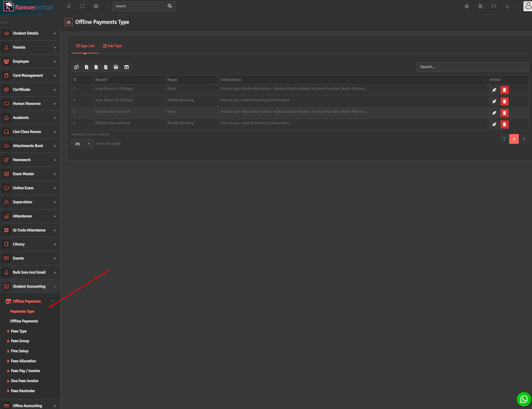532x409 pixels.
Task: Expand Human Resource menu
Action: (30, 104)
